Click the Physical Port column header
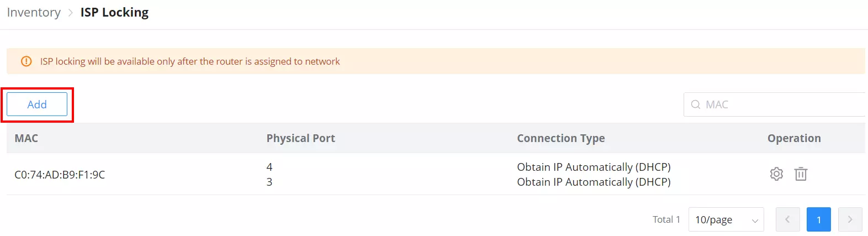The image size is (868, 236). point(301,138)
